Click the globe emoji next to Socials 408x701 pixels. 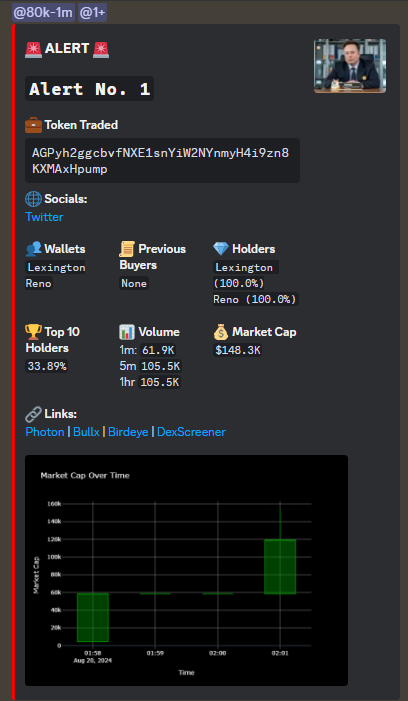34,199
